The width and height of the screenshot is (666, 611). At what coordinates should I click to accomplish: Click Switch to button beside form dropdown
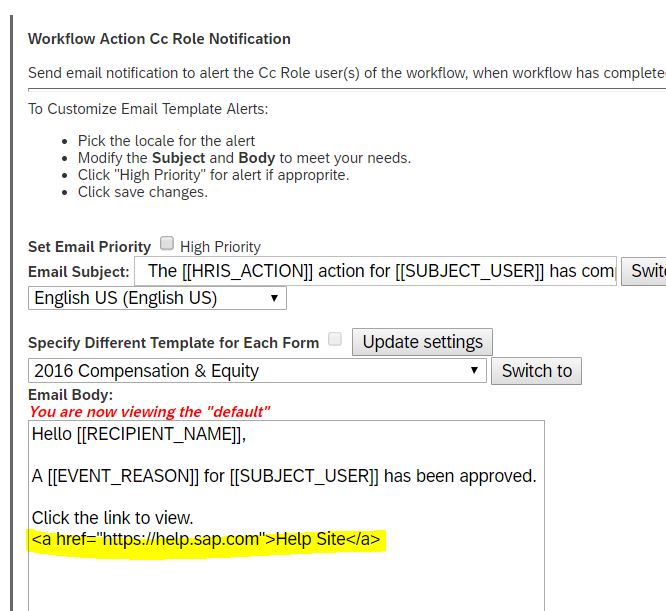[x=536, y=371]
